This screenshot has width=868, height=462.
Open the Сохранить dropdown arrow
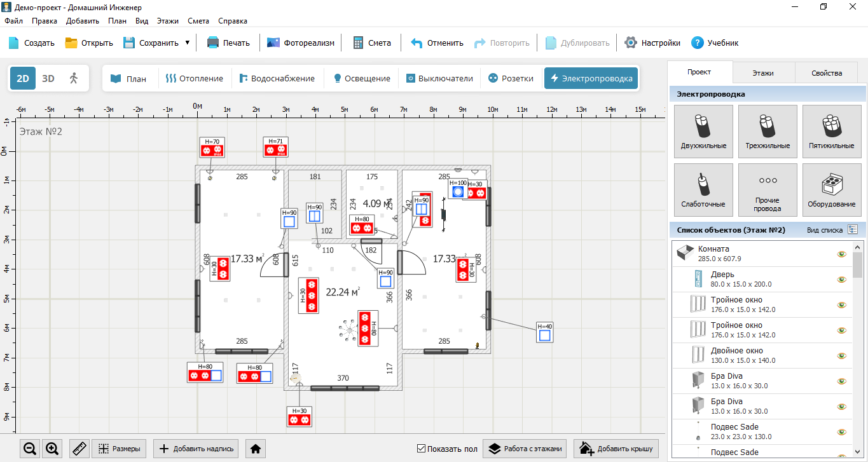[x=188, y=43]
